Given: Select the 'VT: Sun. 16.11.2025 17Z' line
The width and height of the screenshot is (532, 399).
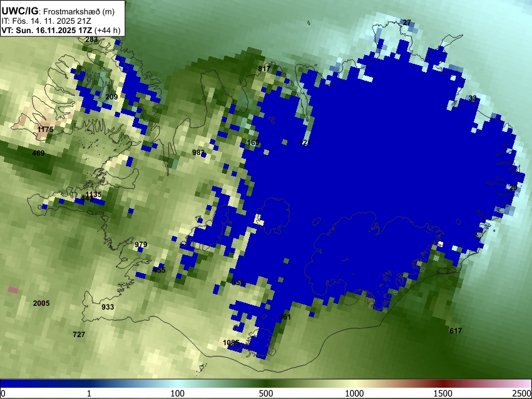Looking at the screenshot, I should point(47,31).
